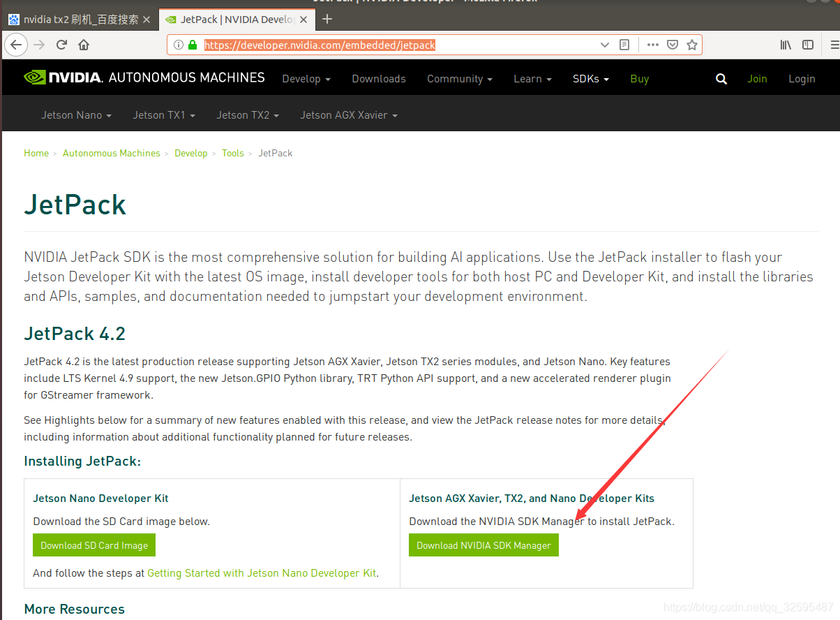
Task: Click the site information icon in URL bar
Action: (x=179, y=45)
